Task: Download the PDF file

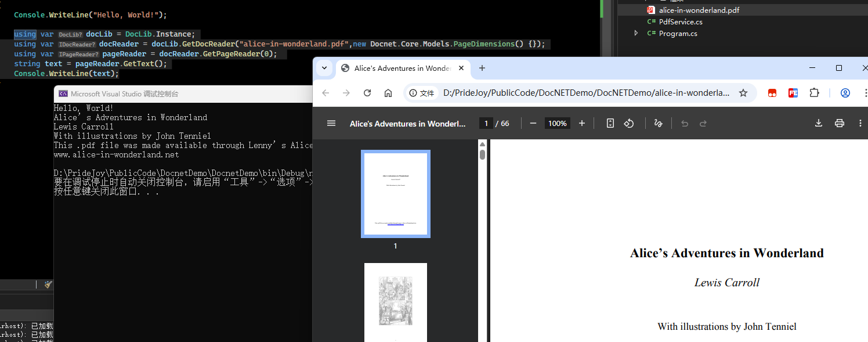Action: pyautogui.click(x=818, y=123)
